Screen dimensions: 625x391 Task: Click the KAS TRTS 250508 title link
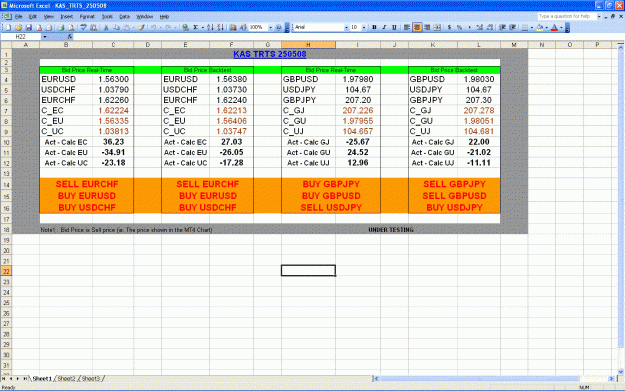pos(270,54)
